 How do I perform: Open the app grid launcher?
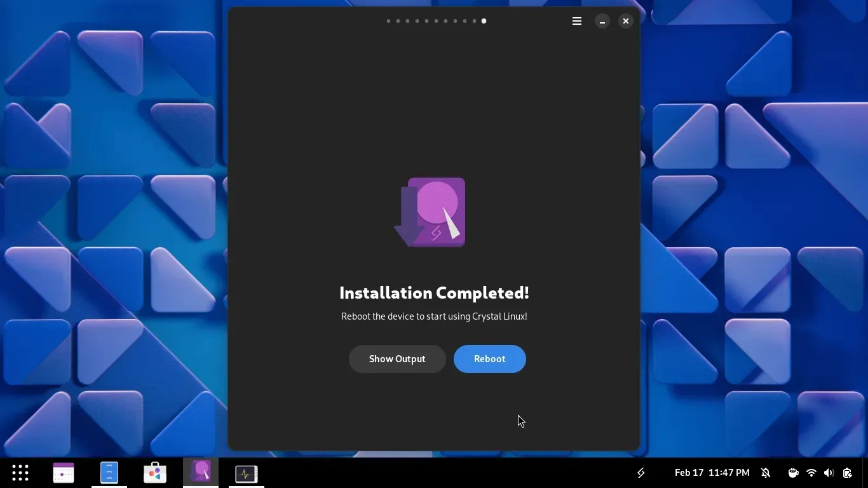[x=20, y=473]
